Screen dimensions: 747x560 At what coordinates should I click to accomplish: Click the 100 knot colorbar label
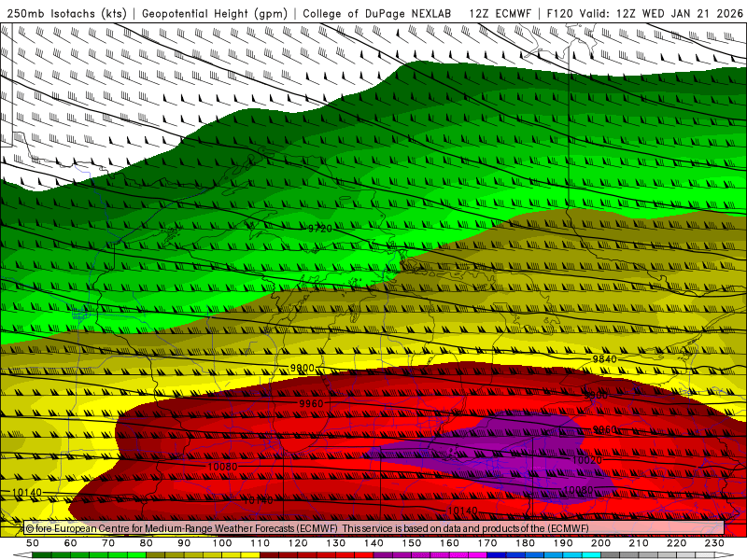pos(222,543)
